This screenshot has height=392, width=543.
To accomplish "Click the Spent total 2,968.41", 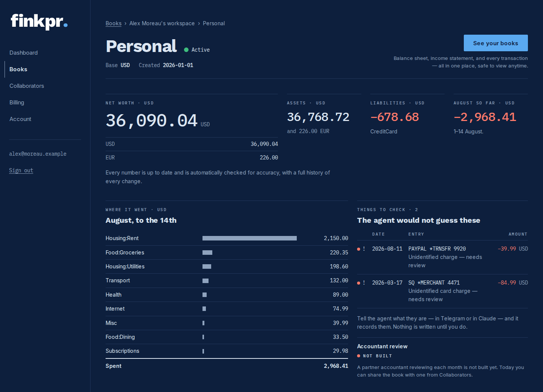I will point(336,366).
